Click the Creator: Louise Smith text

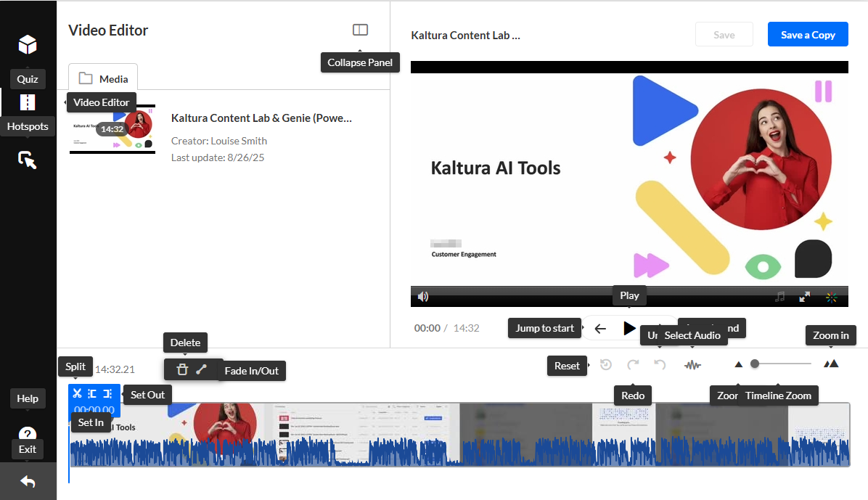tap(219, 141)
